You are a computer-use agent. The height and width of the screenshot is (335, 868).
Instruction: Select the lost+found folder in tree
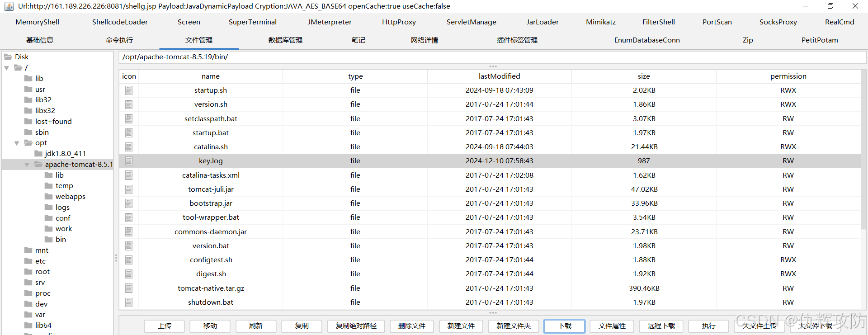tap(53, 122)
